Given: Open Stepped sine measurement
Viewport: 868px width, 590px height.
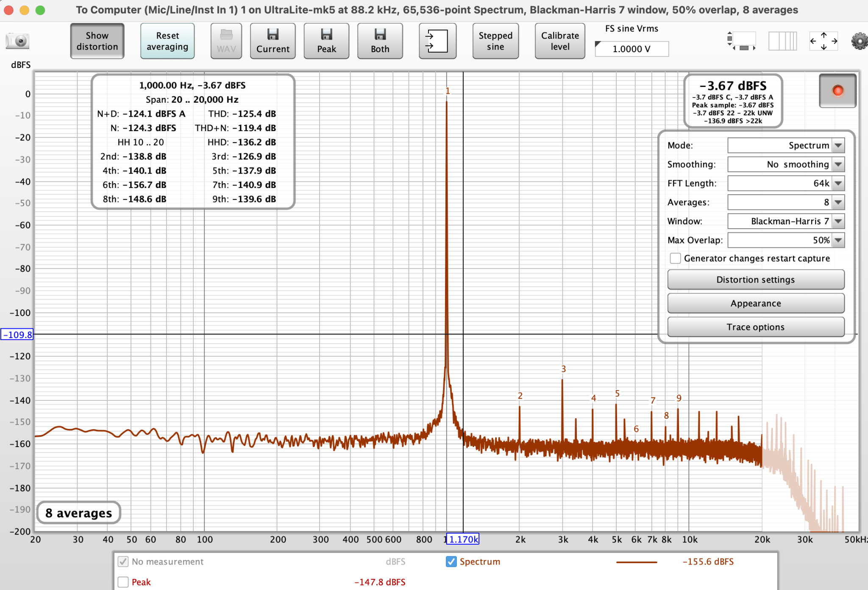Looking at the screenshot, I should (x=495, y=41).
